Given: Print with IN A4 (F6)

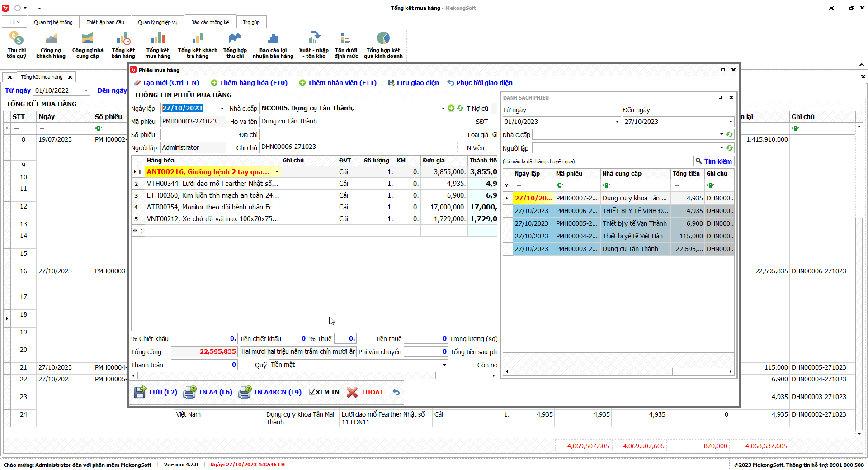Looking at the screenshot, I should (x=208, y=392).
